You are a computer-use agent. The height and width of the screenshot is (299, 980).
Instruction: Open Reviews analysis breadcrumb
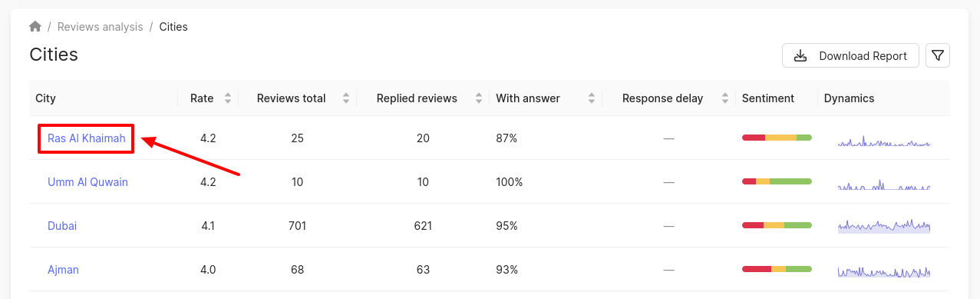pos(101,27)
